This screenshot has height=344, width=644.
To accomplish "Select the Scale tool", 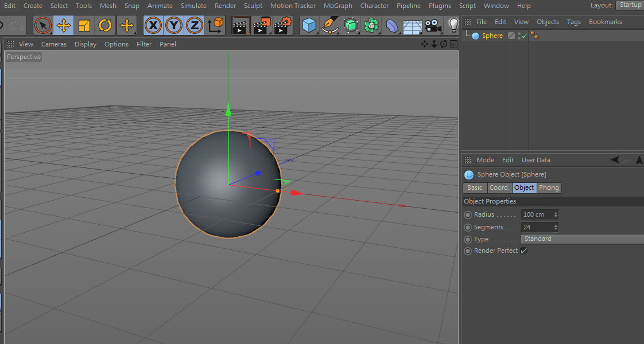I will (84, 25).
